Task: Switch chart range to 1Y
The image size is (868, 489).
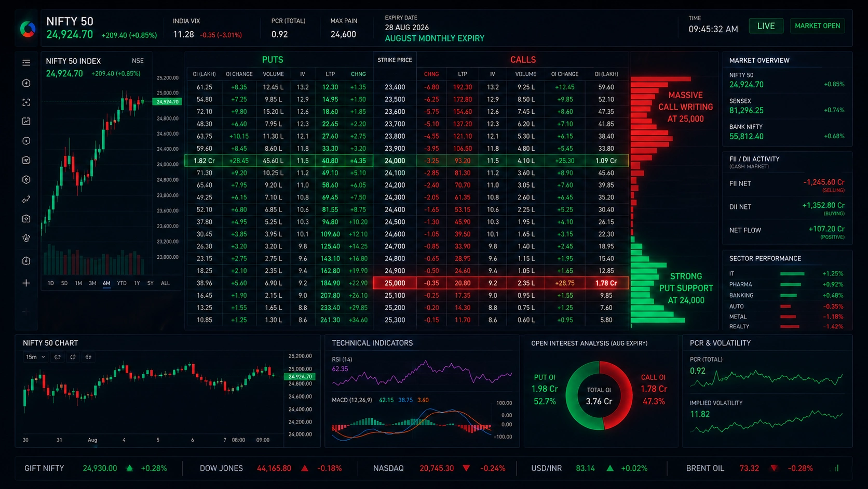Action: [x=137, y=283]
